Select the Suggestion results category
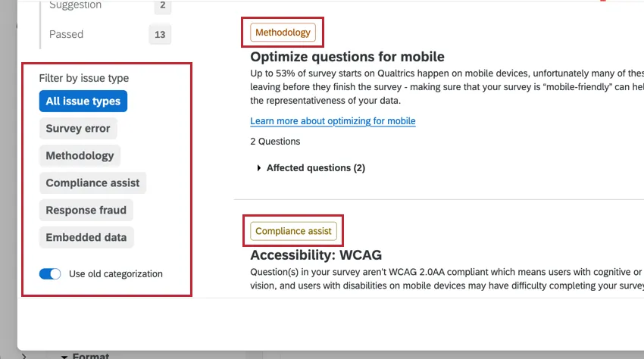This screenshot has width=644, height=359. tap(75, 5)
